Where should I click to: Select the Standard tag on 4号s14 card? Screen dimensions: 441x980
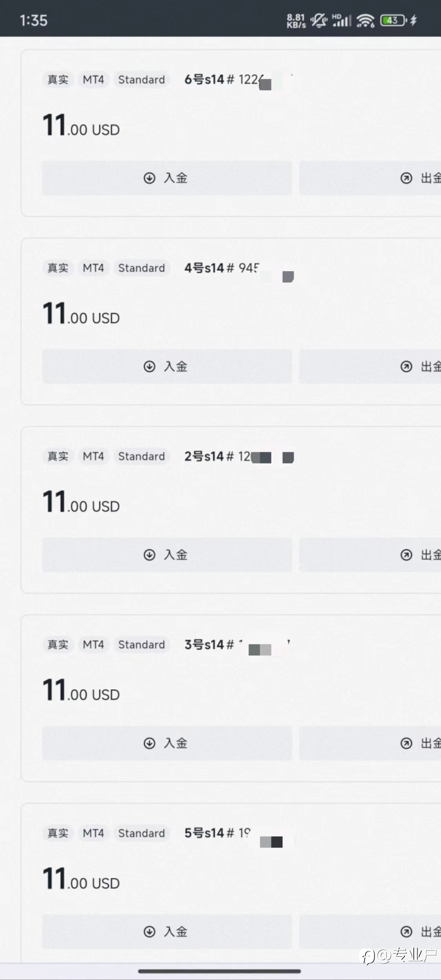tap(141, 268)
